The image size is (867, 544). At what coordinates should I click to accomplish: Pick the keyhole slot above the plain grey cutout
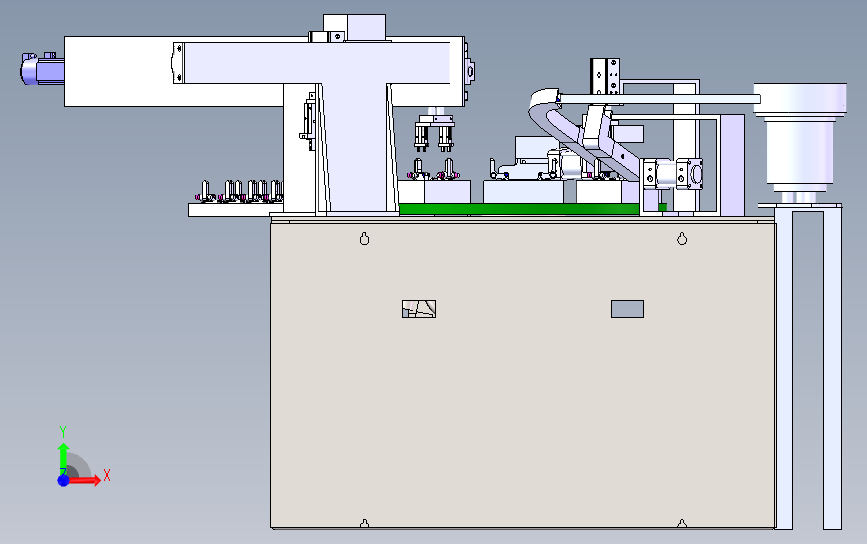(x=682, y=238)
